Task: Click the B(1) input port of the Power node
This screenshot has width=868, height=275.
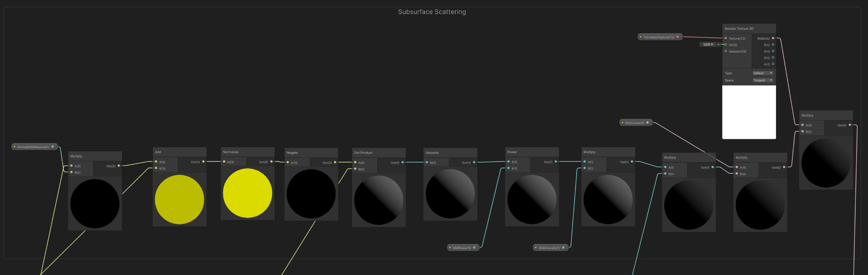Action: click(x=509, y=168)
